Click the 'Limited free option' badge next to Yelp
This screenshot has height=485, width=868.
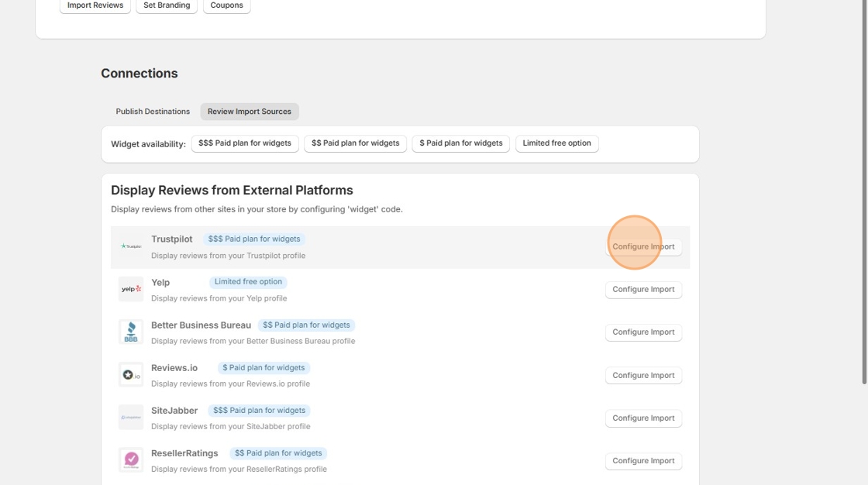(247, 281)
